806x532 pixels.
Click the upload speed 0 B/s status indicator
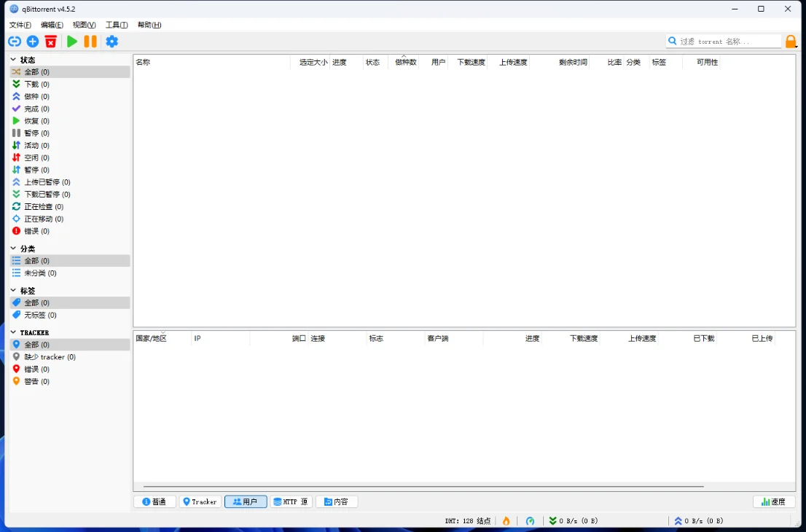[699, 520]
